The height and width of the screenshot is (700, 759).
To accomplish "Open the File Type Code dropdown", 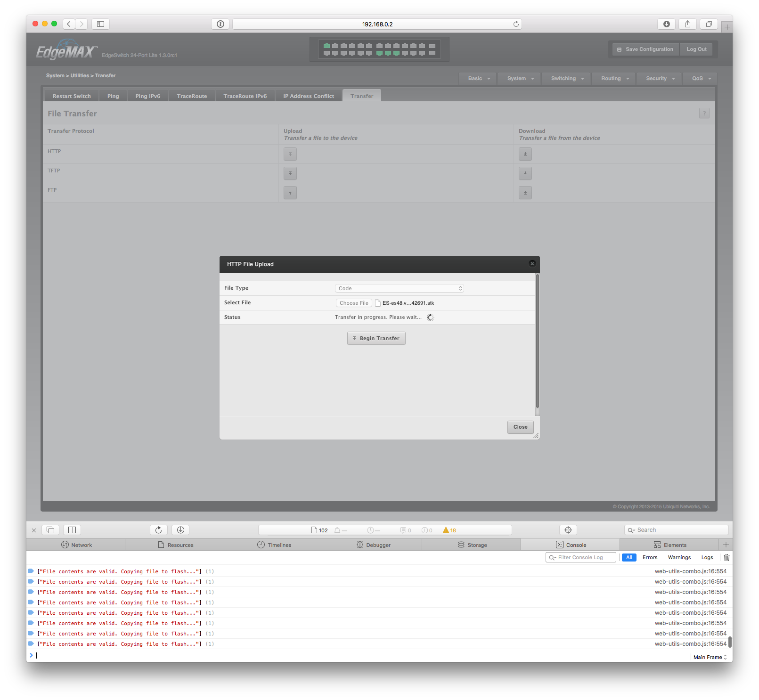I will pyautogui.click(x=399, y=288).
